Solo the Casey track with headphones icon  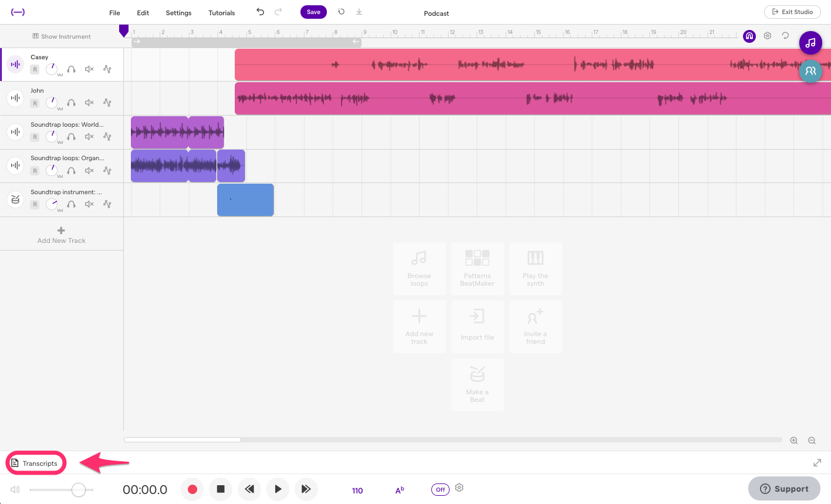[71, 69]
